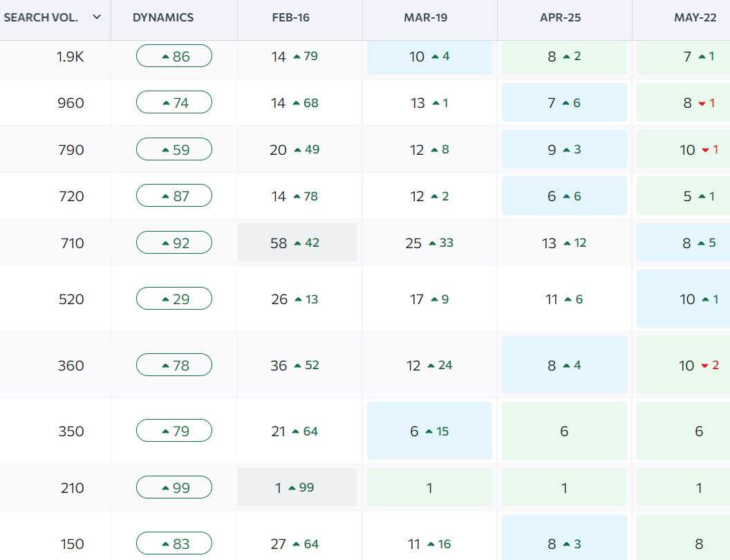Viewport: 730px width, 560px height.
Task: Click the up arrow in the 99 dynamics badge
Action: coord(165,488)
